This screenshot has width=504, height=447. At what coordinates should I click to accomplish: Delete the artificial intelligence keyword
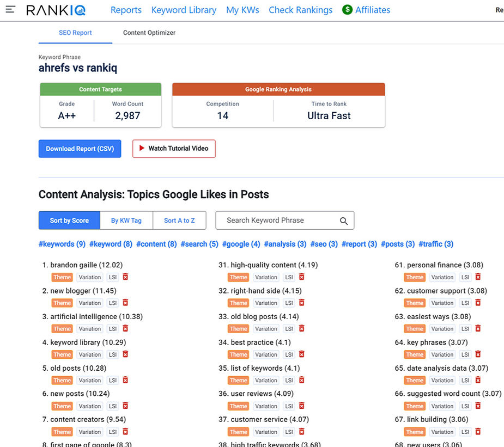click(x=125, y=328)
